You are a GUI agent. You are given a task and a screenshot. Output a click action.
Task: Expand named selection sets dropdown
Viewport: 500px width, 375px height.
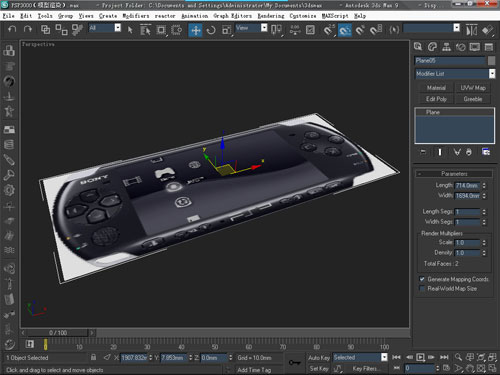pos(457,28)
